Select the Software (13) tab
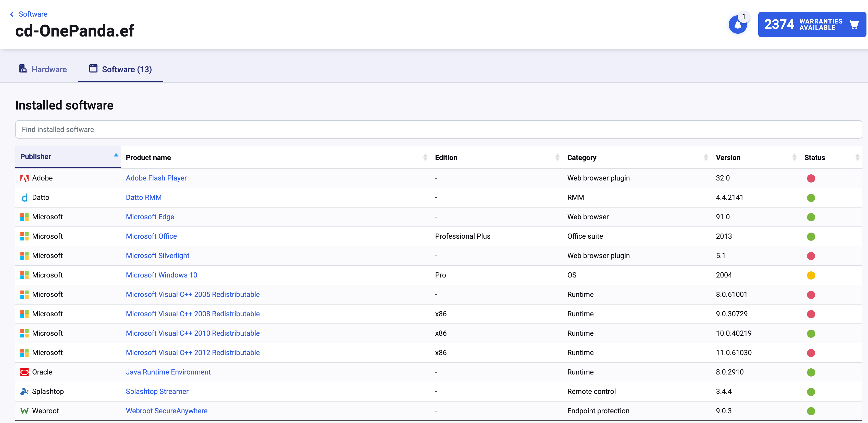The width and height of the screenshot is (868, 423). coord(121,69)
